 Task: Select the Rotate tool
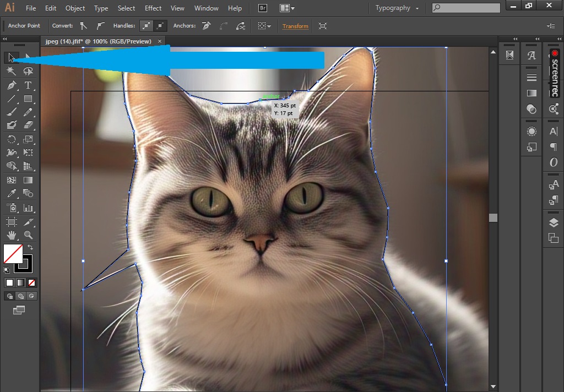(x=11, y=139)
